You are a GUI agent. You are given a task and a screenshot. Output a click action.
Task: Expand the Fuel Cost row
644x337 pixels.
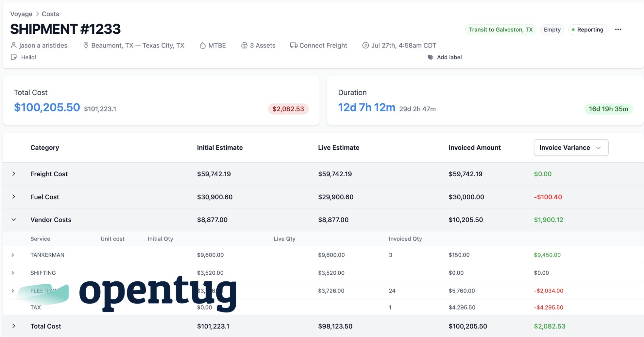14,197
